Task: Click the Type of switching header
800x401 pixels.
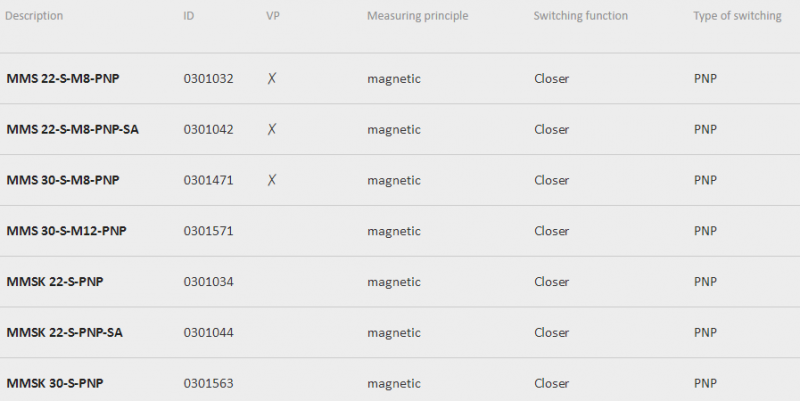Action: pos(737,16)
